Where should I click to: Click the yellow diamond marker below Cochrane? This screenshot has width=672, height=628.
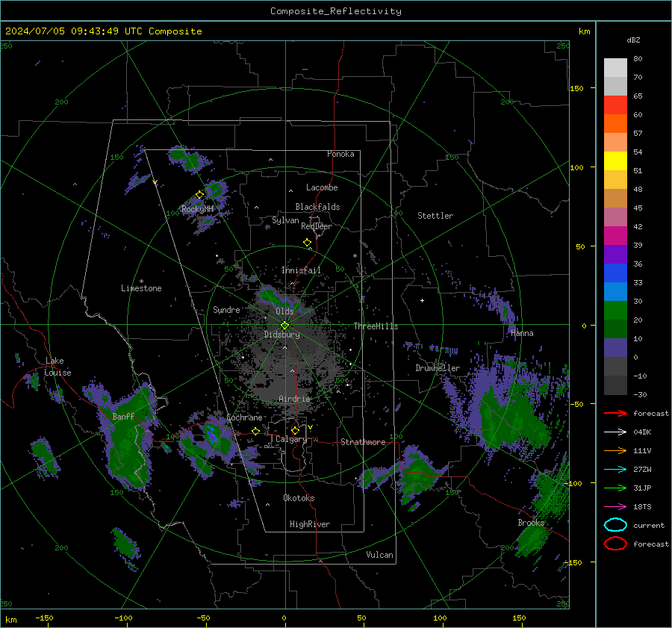[x=255, y=431]
